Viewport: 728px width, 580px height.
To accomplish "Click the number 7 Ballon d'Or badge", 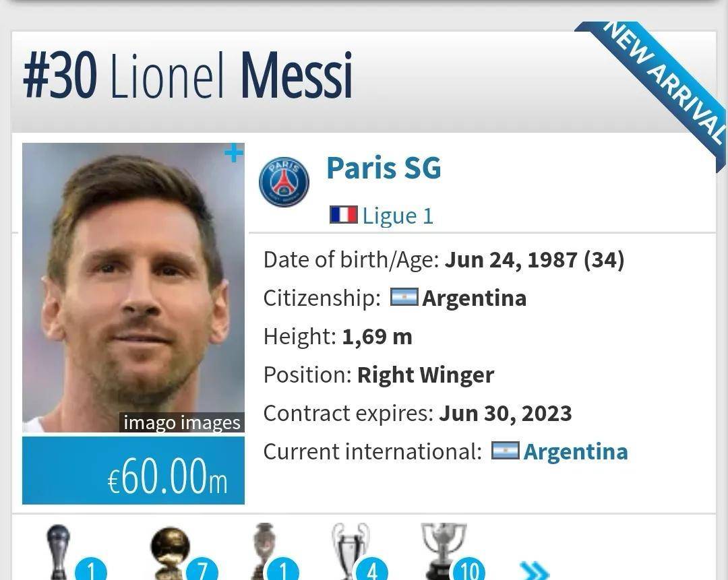I will click(202, 569).
